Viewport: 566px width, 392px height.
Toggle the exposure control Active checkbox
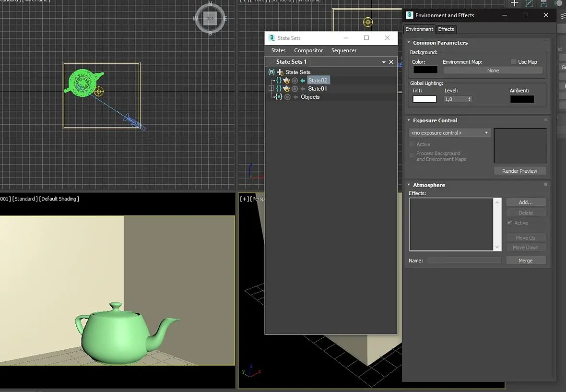pyautogui.click(x=412, y=144)
